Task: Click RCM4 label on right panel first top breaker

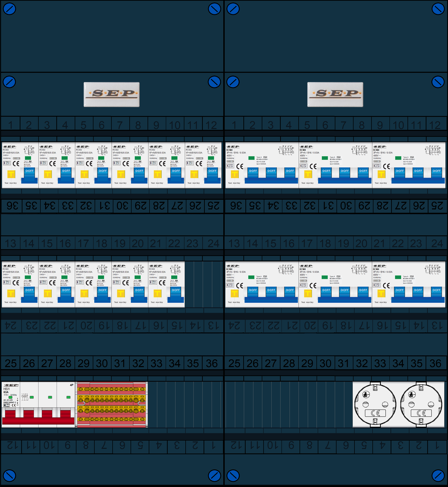Action: 229,150
